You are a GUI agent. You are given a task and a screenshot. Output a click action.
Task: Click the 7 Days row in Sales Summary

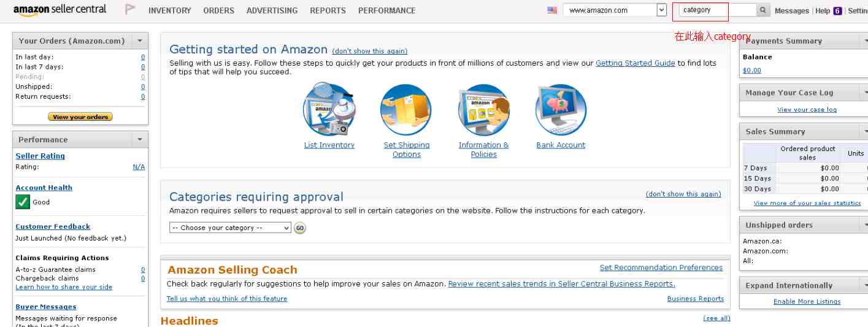(805, 168)
